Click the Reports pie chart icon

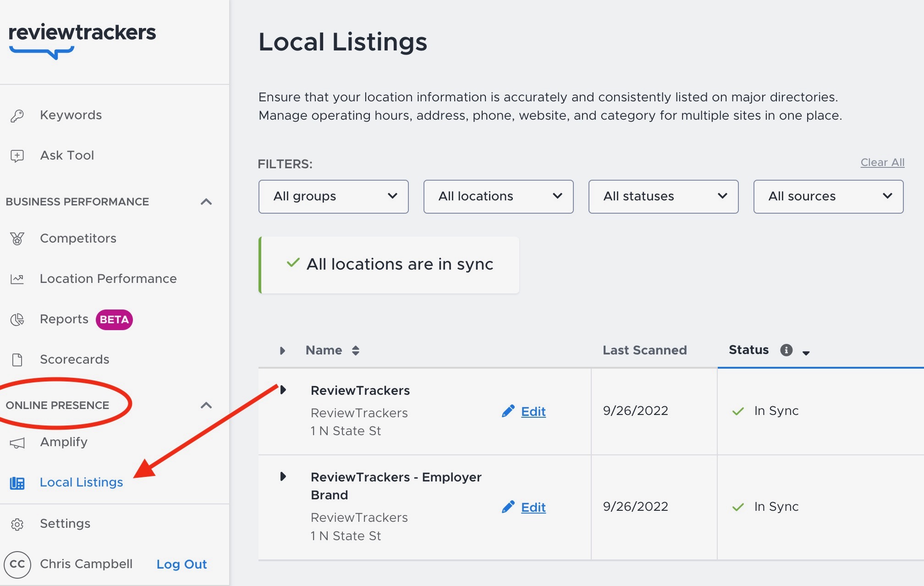pos(17,319)
